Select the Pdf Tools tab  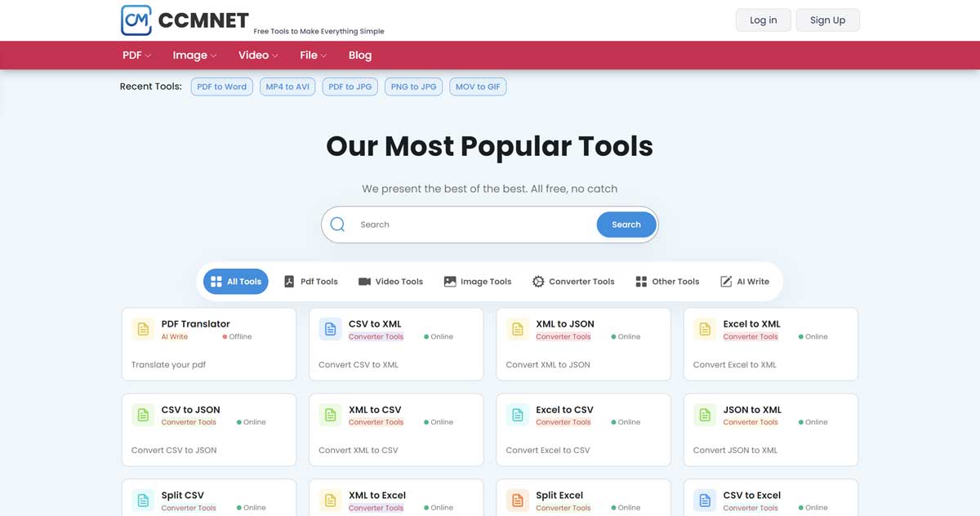pyautogui.click(x=310, y=282)
